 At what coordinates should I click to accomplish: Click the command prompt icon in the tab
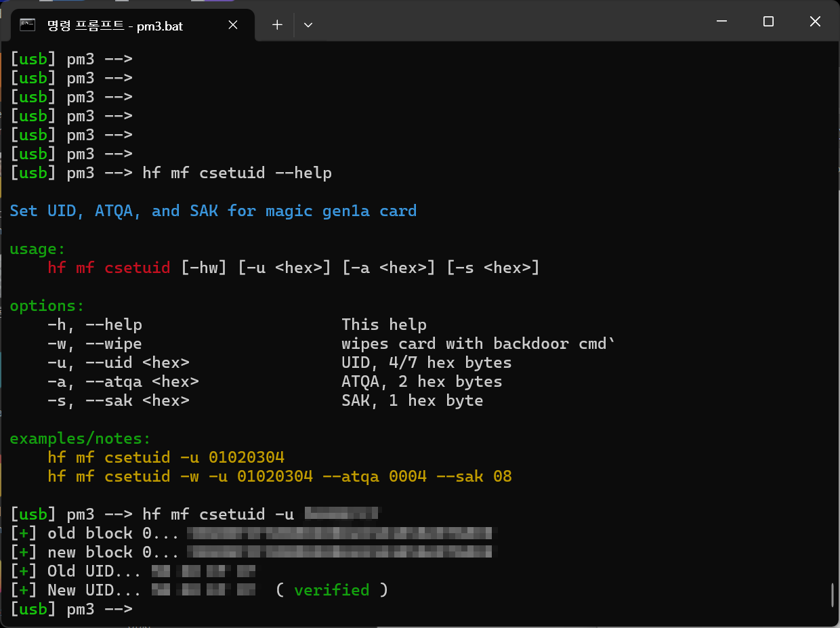pos(28,25)
